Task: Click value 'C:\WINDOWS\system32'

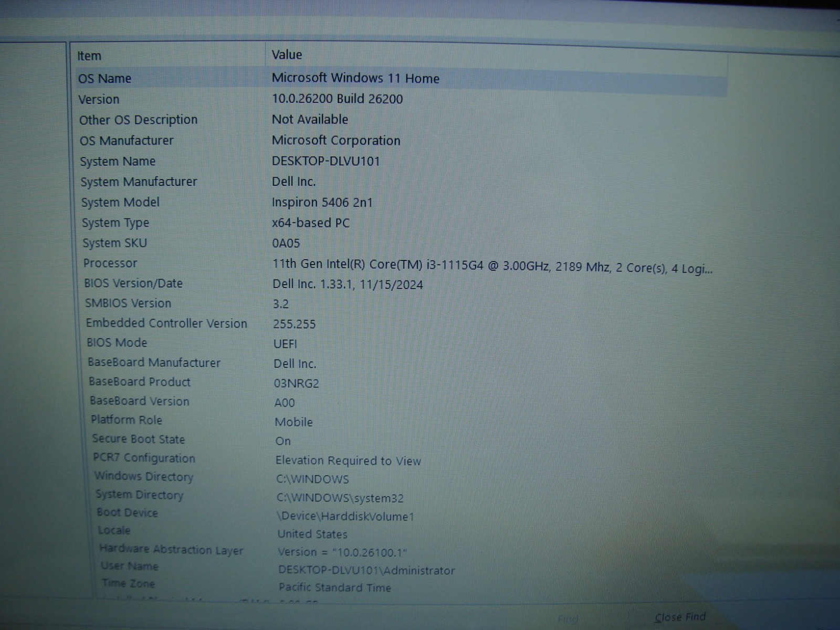Action: [x=340, y=498]
